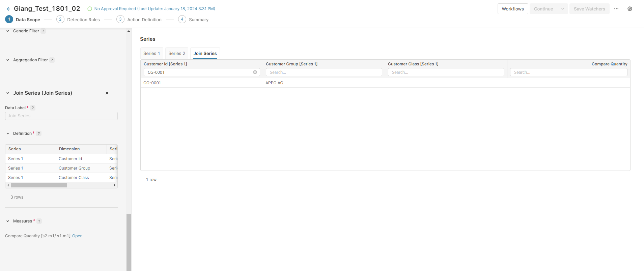
Task: Click the back arrow beside Giang_Test_1801_02
Action: pos(8,9)
